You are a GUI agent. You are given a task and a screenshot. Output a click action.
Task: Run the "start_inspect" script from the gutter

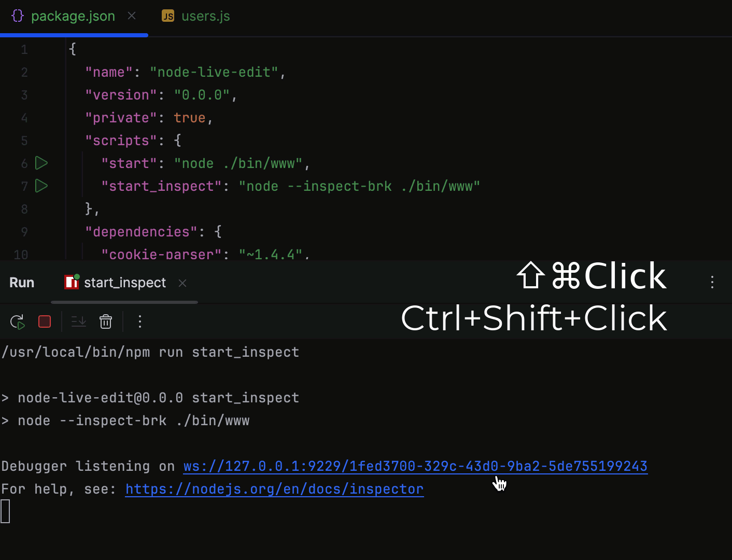click(x=41, y=186)
